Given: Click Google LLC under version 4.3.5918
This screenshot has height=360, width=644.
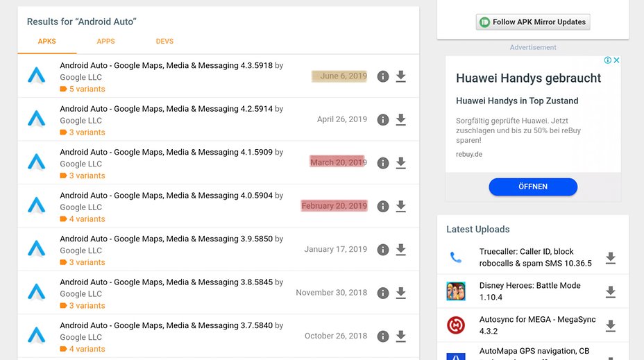Looking at the screenshot, I should pos(81,77).
